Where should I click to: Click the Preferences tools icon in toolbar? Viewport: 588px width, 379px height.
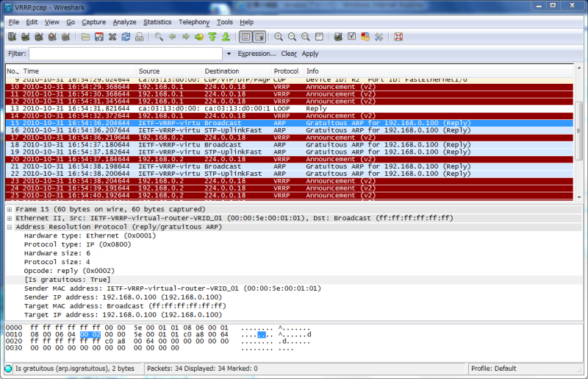tap(379, 37)
